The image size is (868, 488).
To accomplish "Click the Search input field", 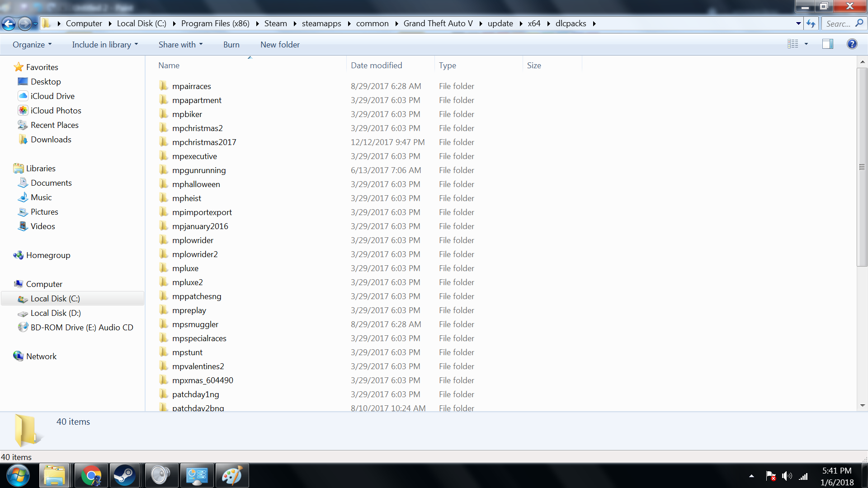I will tap(844, 23).
